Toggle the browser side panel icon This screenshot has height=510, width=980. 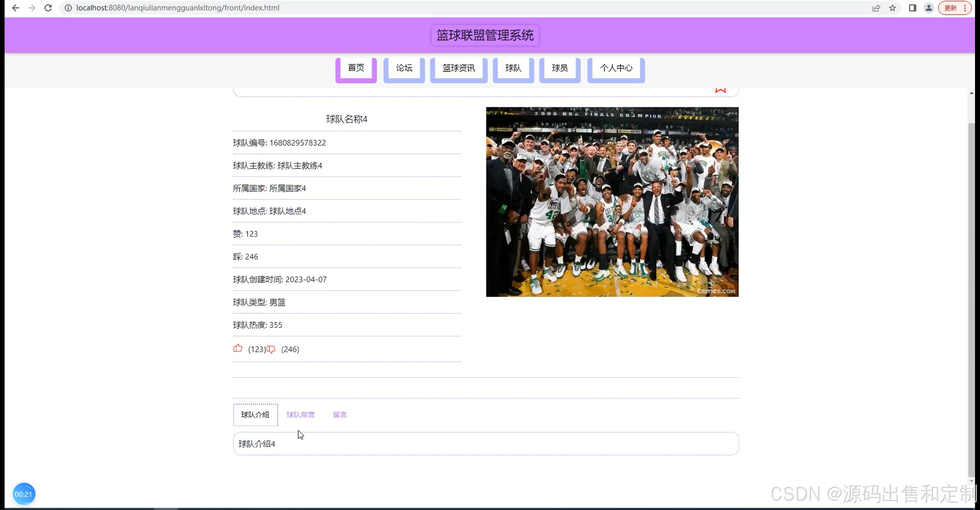[x=912, y=8]
